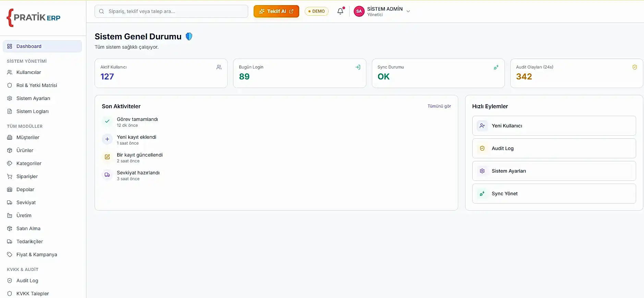Click the Satın Alma package icon
644x298 pixels.
coord(10,228)
